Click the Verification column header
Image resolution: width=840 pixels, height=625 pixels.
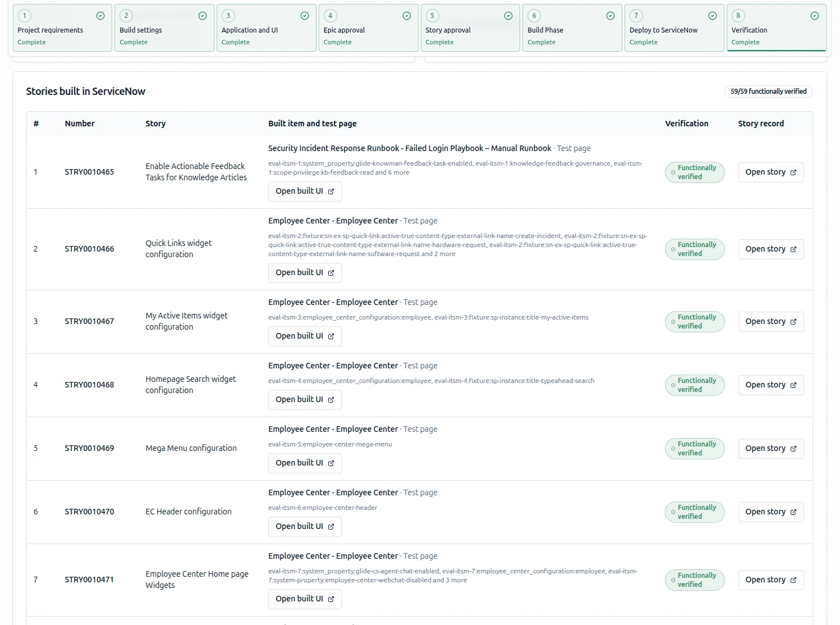pyautogui.click(x=687, y=124)
